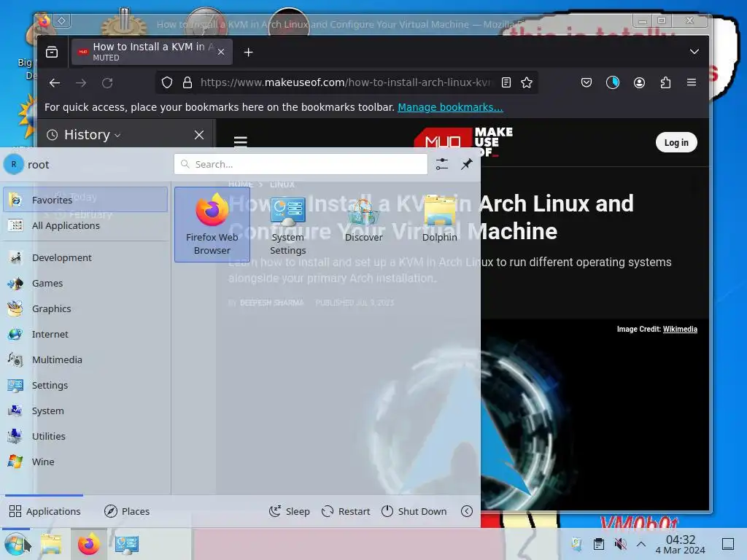747x560 pixels.
Task: Click the Firefox taskbar button
Action: [x=88, y=544]
